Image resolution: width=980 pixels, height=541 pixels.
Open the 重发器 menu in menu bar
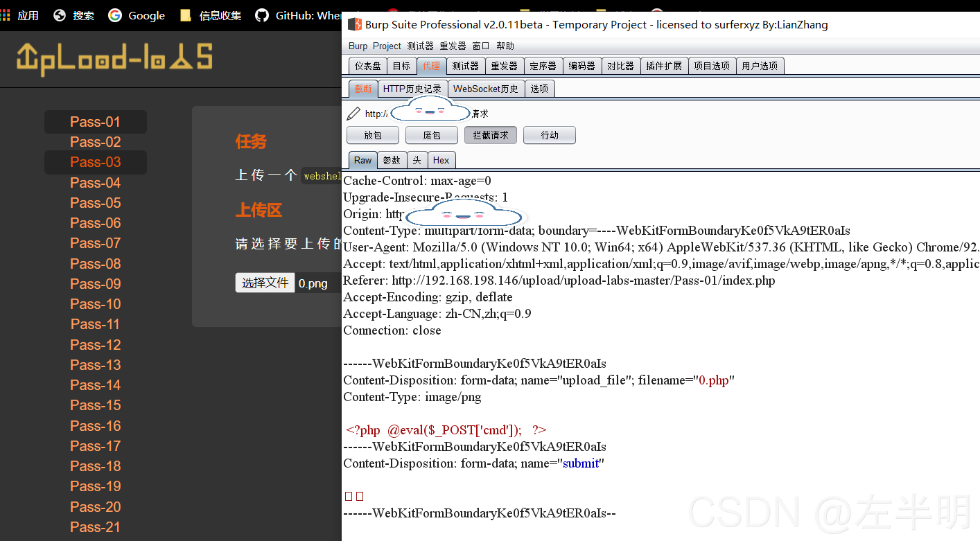[x=453, y=46]
